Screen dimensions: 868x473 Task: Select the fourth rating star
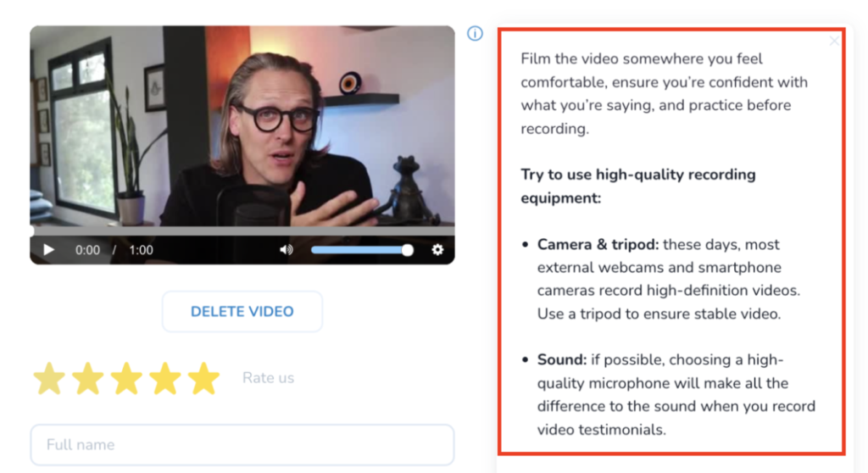tap(165, 378)
